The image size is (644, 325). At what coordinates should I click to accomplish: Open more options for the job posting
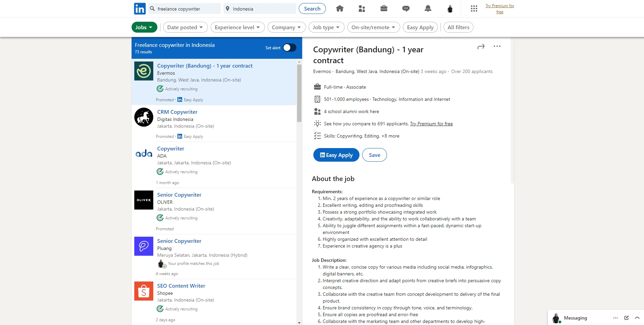(x=497, y=46)
